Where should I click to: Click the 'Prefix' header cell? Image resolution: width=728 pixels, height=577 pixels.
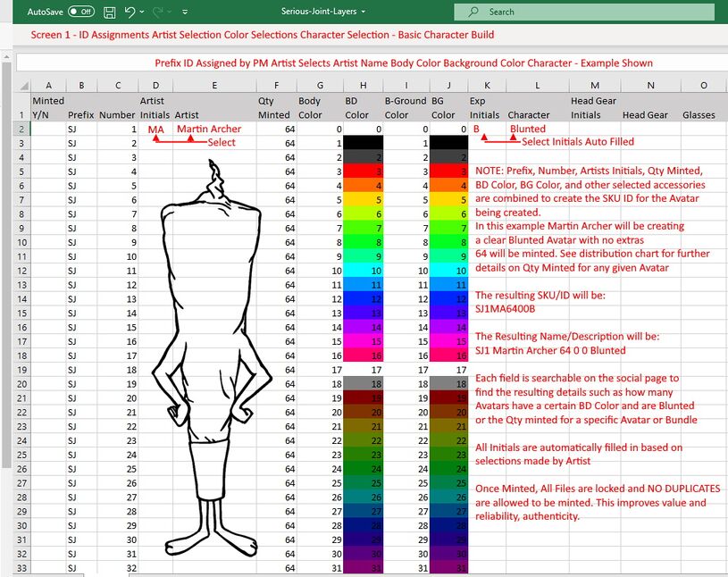pos(81,107)
